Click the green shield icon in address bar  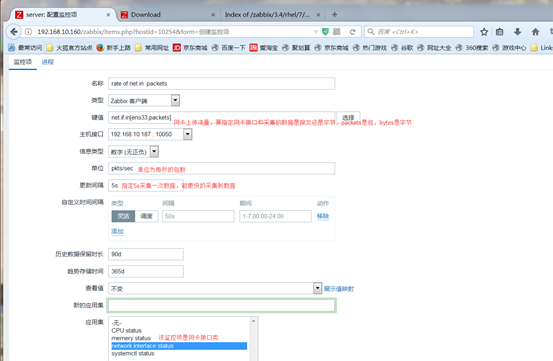(326, 32)
